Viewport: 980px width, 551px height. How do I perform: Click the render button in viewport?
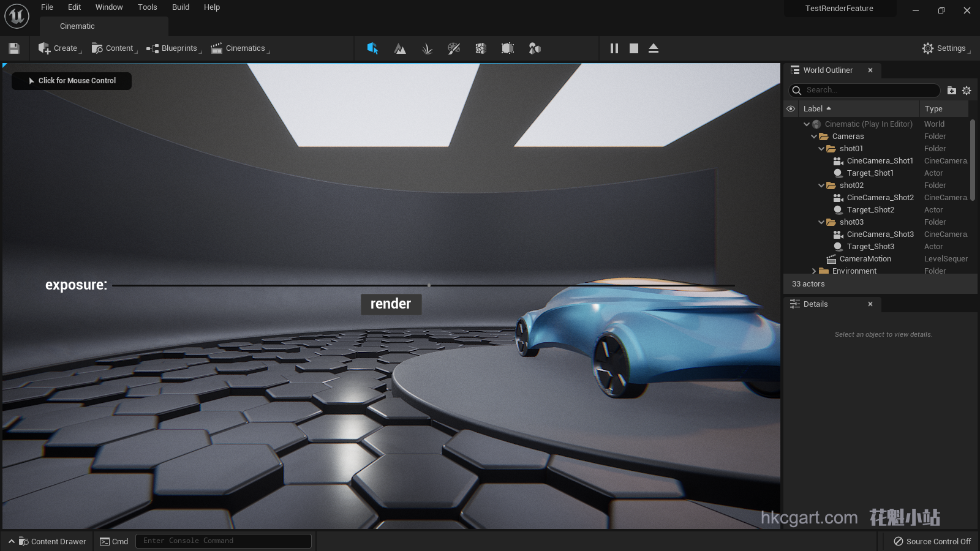tap(391, 304)
